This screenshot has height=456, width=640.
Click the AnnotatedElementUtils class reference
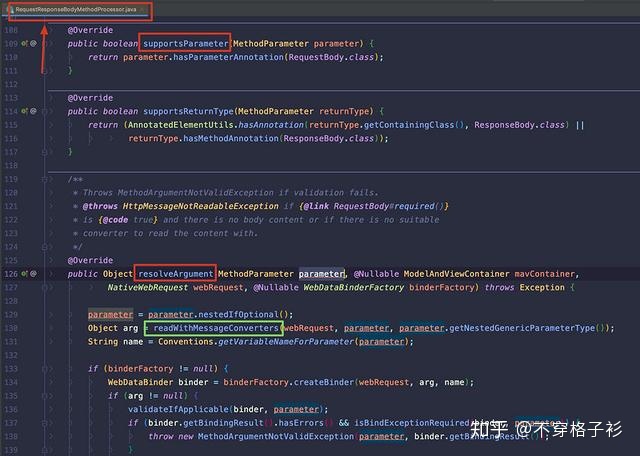(180, 125)
